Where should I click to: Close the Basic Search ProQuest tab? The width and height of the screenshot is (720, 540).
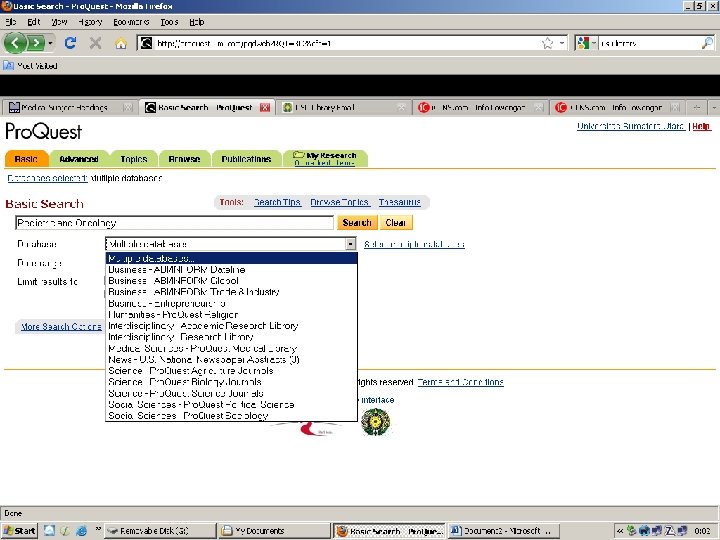click(x=265, y=107)
